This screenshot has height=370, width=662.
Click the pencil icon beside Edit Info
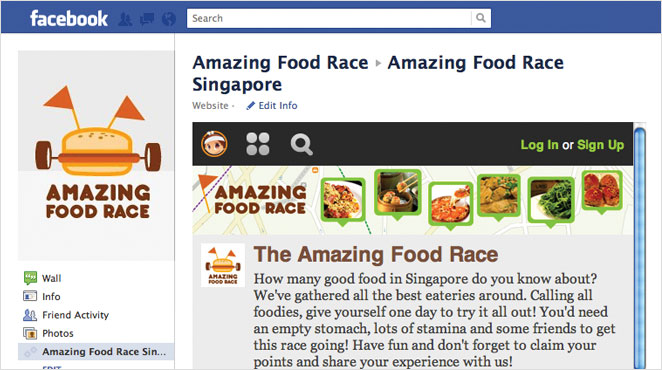[x=250, y=106]
